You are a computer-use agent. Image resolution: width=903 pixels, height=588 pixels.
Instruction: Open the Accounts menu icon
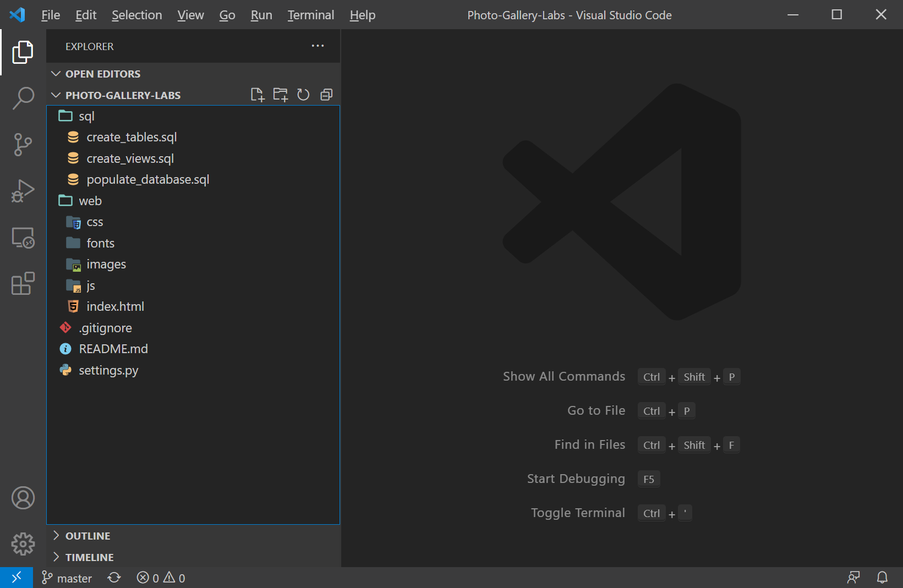(23, 498)
